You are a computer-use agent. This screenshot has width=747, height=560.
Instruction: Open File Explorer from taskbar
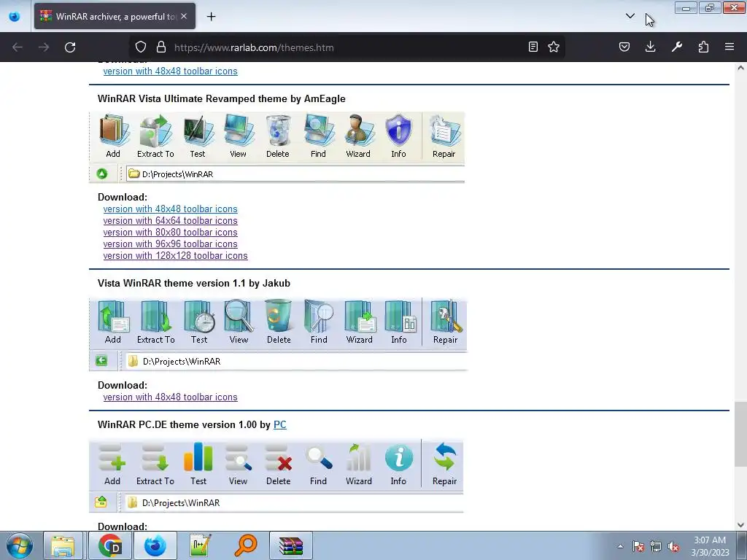coord(63,545)
